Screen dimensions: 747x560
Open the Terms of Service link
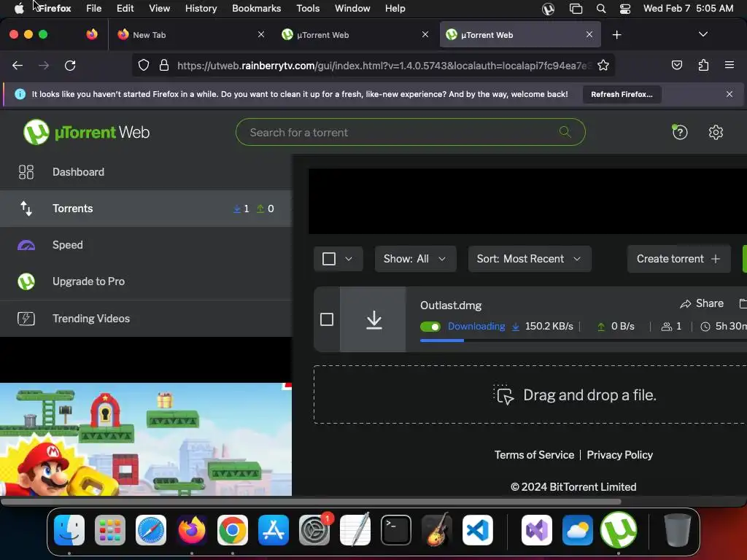click(x=534, y=455)
